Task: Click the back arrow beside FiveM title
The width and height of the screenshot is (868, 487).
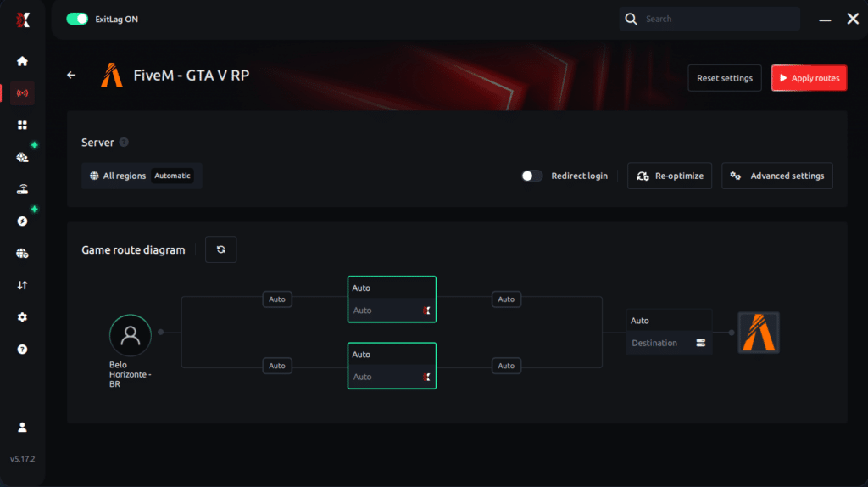Action: 71,76
